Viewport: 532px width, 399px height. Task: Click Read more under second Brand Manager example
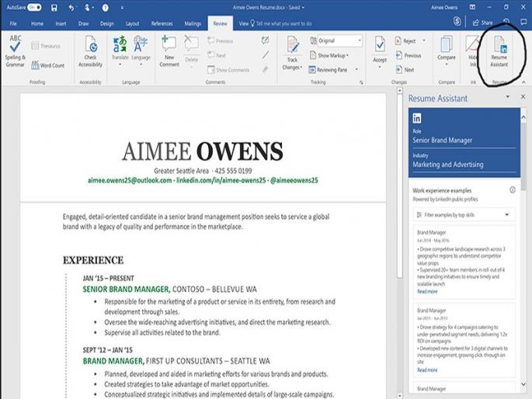coord(427,370)
